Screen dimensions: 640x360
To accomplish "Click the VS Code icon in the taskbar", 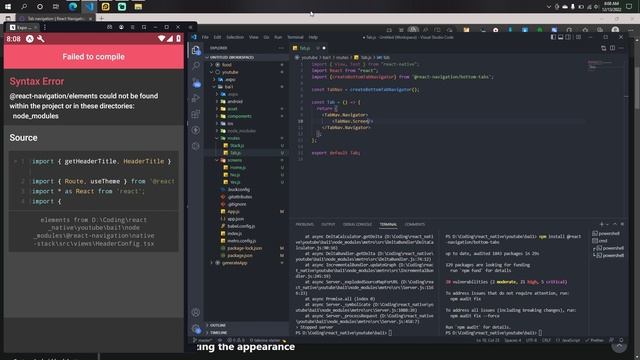I will click(89, 7).
